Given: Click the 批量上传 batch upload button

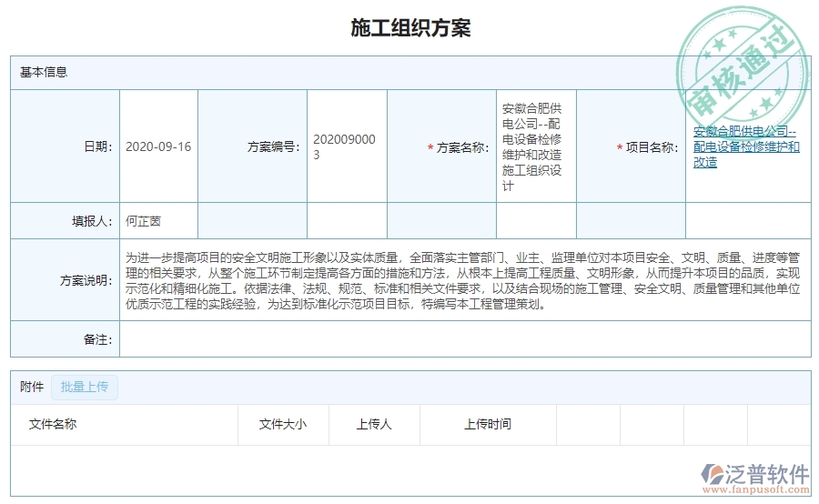Looking at the screenshot, I should [85, 387].
